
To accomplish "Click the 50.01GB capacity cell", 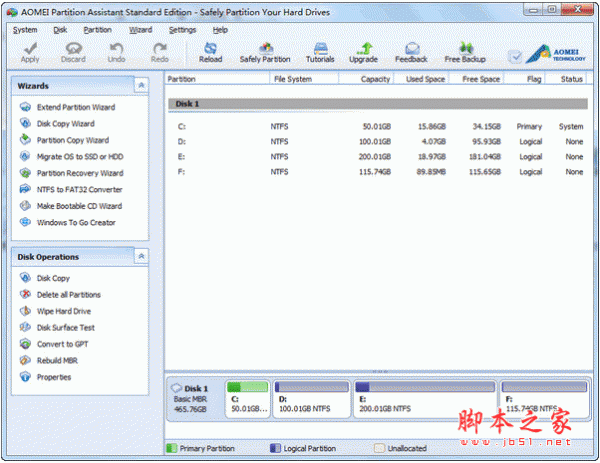I will click(x=377, y=127).
